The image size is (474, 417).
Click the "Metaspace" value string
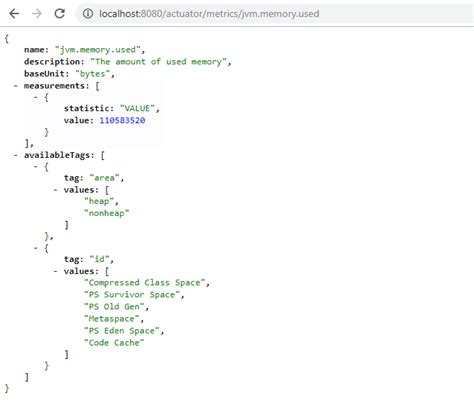point(112,319)
